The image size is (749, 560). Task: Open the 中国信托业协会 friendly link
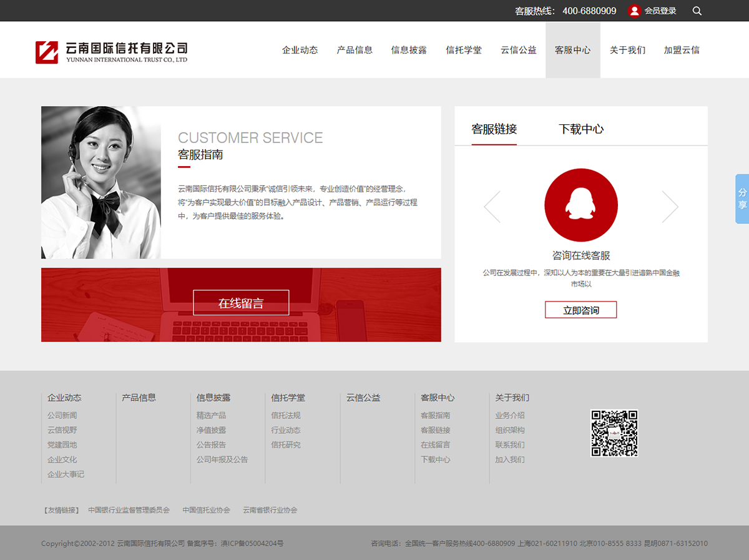point(206,510)
